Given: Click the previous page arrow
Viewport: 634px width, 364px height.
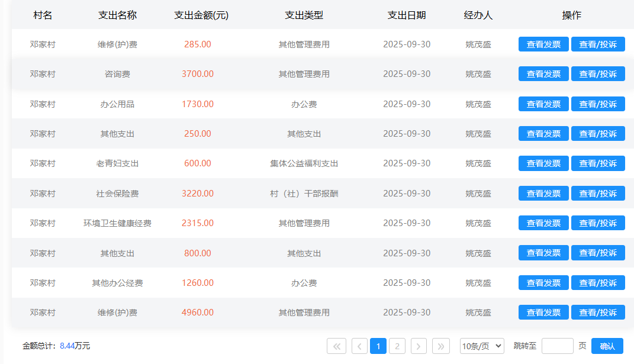Looking at the screenshot, I should pyautogui.click(x=359, y=346).
